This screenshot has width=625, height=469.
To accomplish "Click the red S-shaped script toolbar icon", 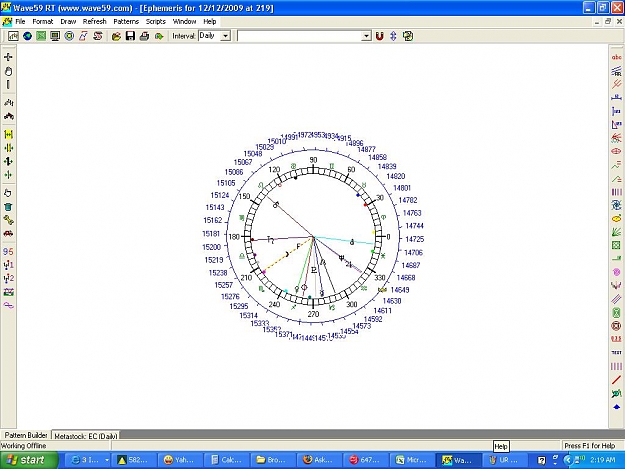I will point(97,36).
